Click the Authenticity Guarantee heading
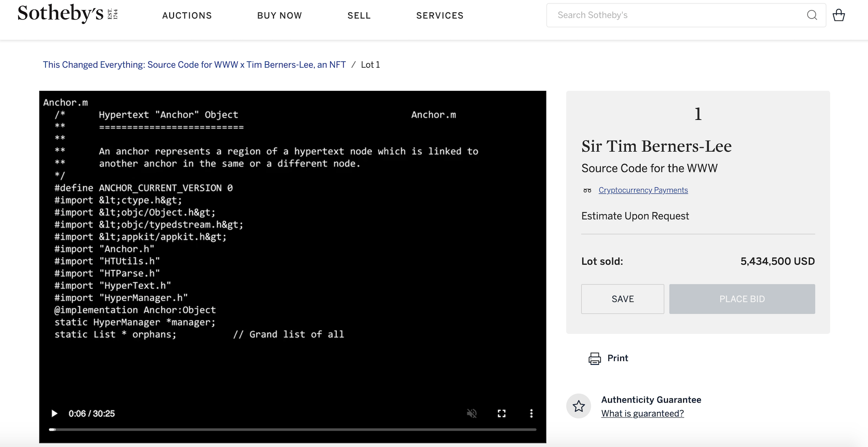This screenshot has width=868, height=447. click(651, 400)
